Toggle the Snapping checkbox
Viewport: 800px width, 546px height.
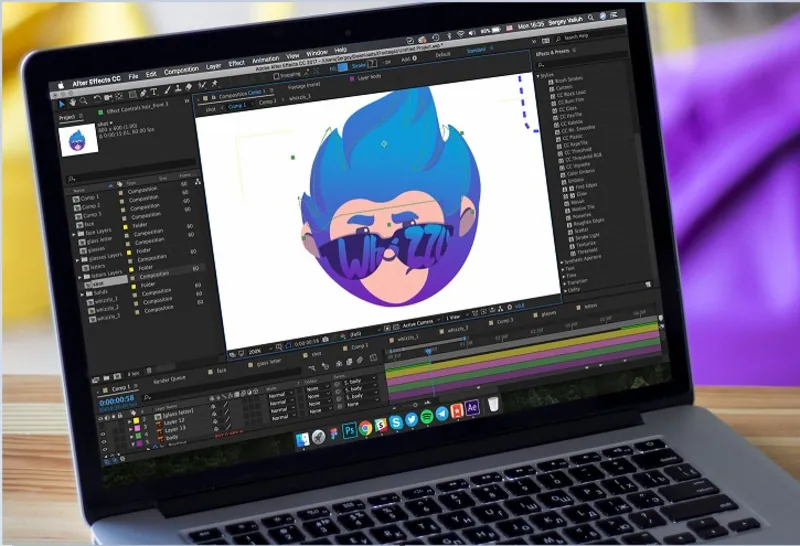coord(276,77)
